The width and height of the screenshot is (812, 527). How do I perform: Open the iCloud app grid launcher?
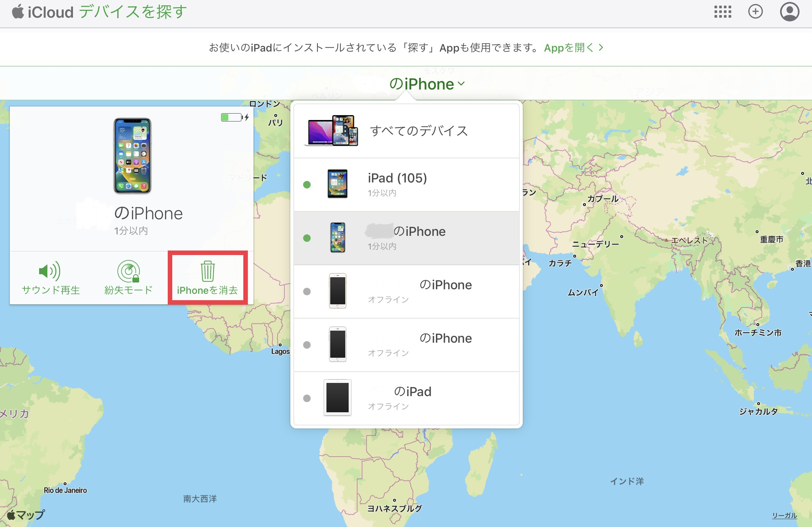[x=722, y=12]
